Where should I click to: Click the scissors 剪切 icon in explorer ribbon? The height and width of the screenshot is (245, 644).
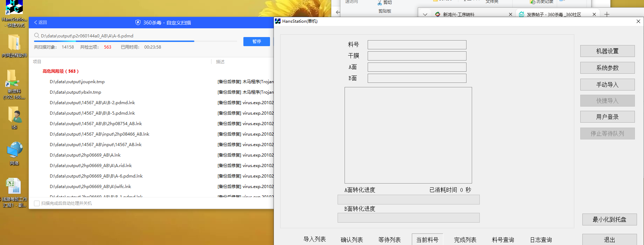(x=380, y=3)
